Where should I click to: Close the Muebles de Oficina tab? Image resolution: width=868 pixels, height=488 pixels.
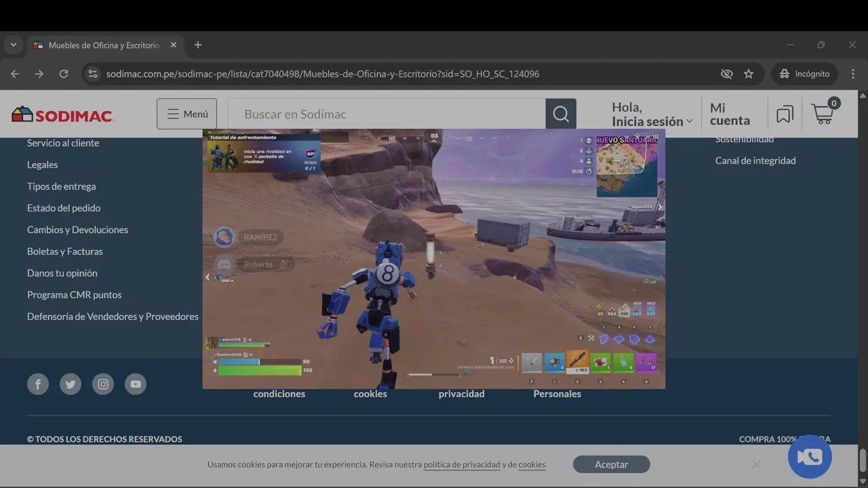[x=174, y=45]
